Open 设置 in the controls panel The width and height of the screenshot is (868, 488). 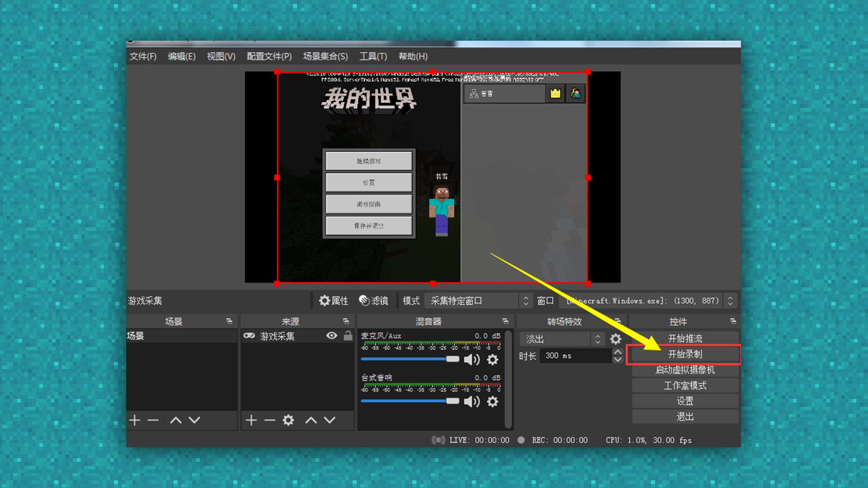685,401
